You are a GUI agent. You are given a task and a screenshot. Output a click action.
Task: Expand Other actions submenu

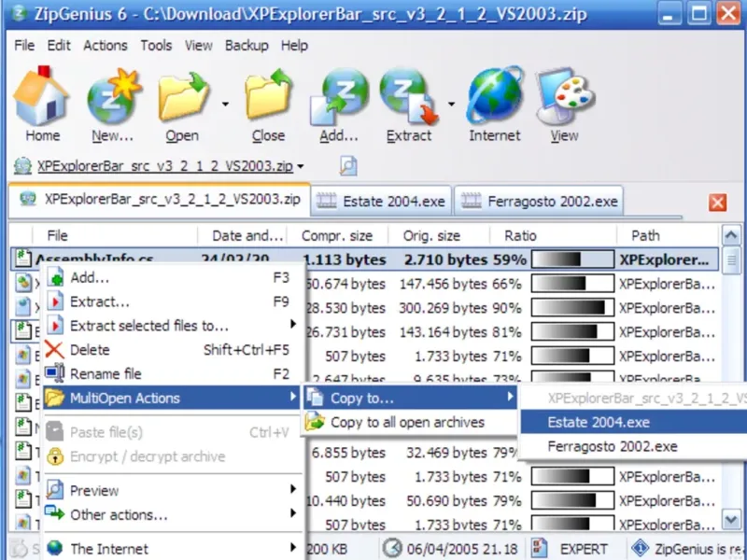point(293,513)
